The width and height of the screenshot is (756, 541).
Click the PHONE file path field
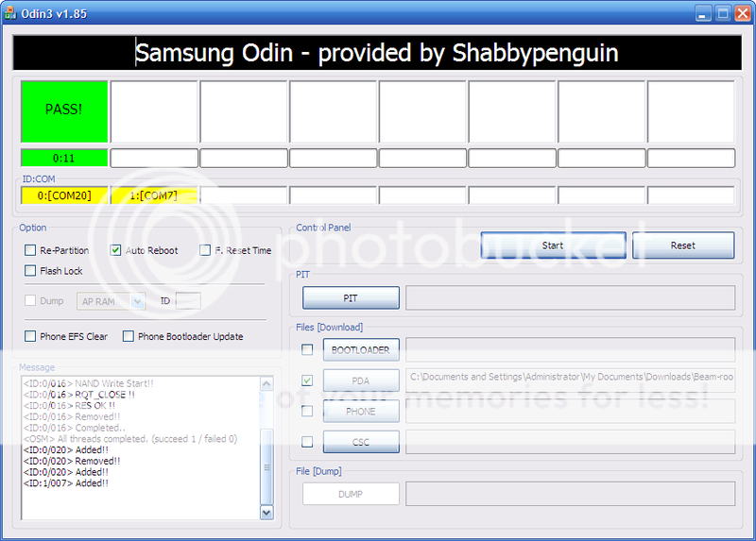click(571, 411)
